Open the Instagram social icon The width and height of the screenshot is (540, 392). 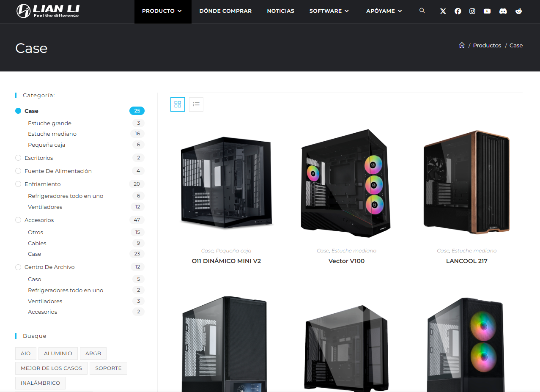click(x=472, y=11)
